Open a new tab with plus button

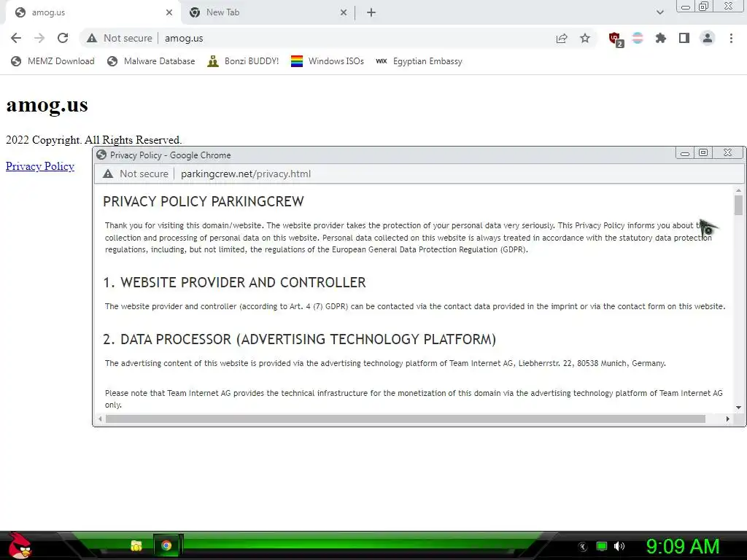[x=371, y=12]
